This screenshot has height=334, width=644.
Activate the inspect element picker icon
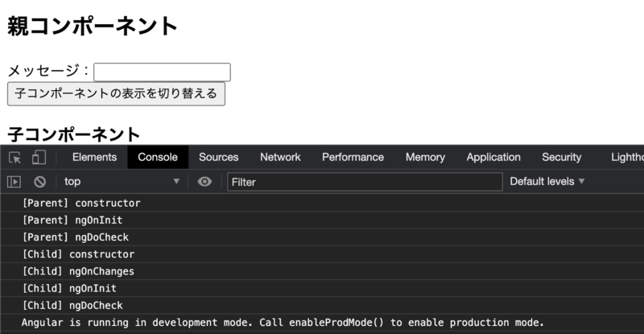tap(14, 158)
